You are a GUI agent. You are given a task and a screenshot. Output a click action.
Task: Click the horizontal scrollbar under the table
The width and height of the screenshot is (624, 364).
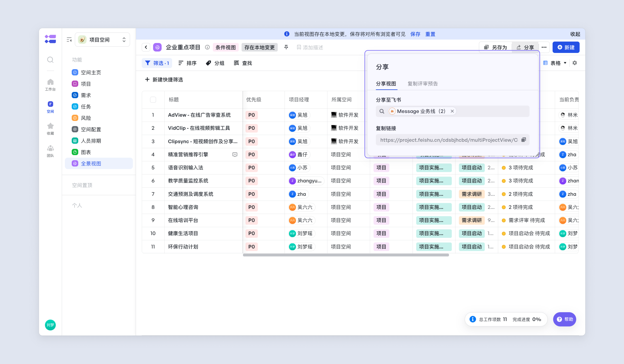coord(346,255)
